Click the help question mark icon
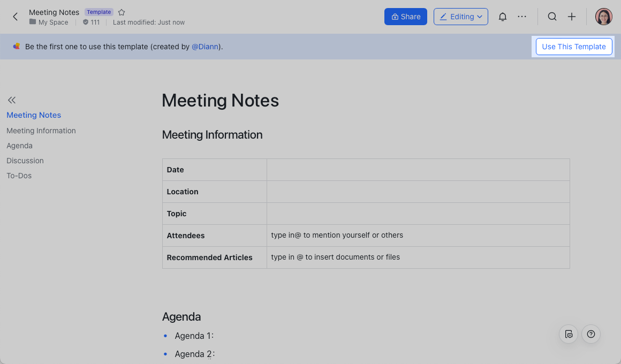 [x=590, y=334]
